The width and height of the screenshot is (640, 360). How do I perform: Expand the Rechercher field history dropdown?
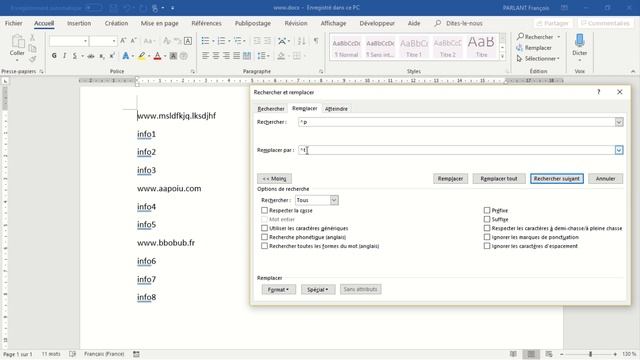619,122
